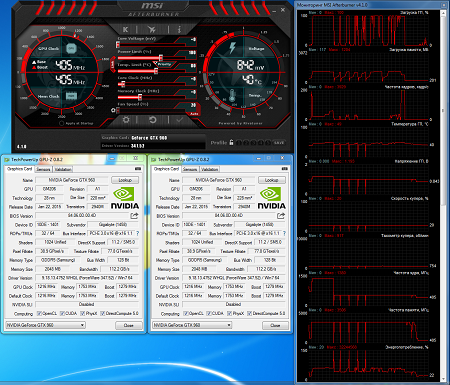Click the Power Limit slider handle

pos(161,58)
